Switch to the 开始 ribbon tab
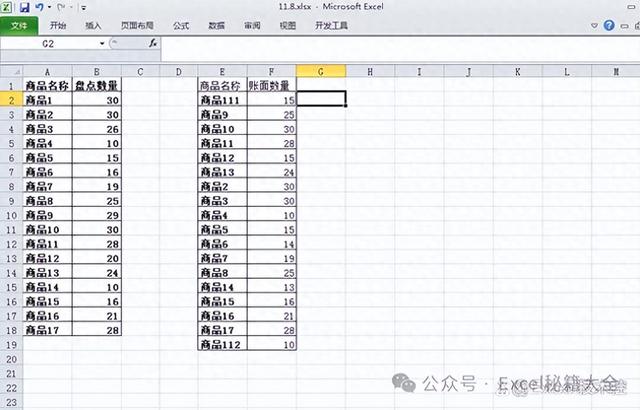The image size is (640, 410). 58,26
